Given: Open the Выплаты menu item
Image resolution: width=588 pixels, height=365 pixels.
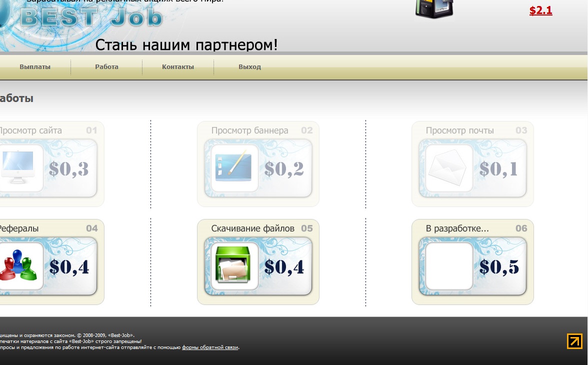Looking at the screenshot, I should tap(35, 67).
